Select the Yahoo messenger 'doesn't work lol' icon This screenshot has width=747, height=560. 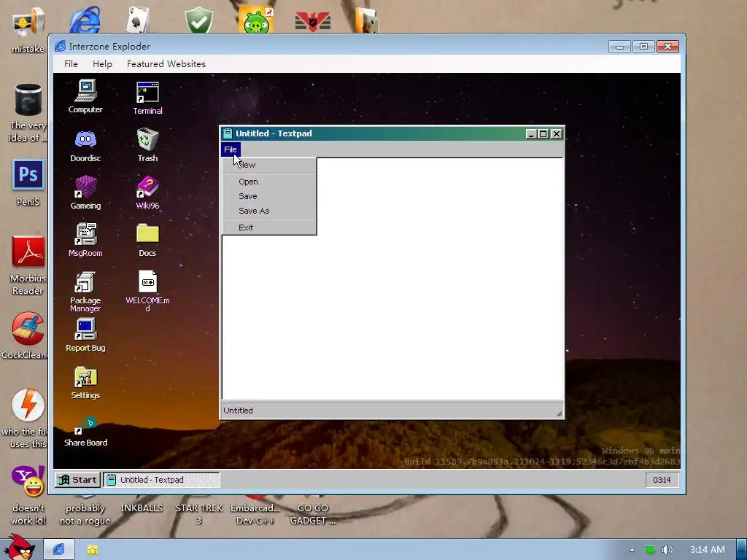tap(28, 481)
